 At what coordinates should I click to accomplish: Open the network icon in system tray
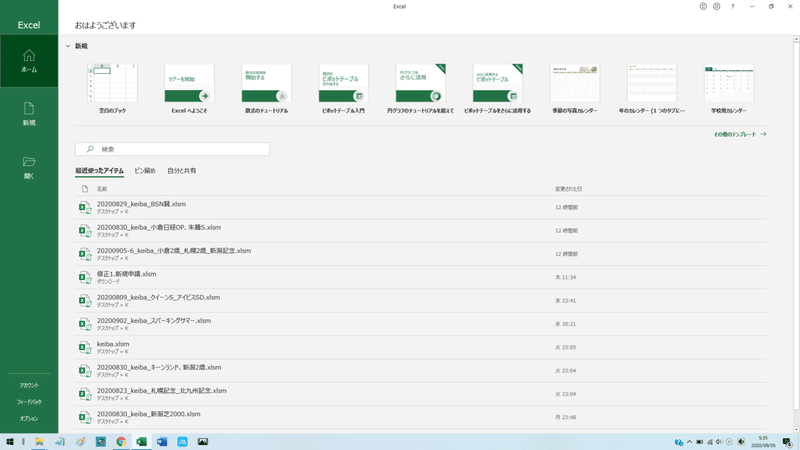point(709,442)
